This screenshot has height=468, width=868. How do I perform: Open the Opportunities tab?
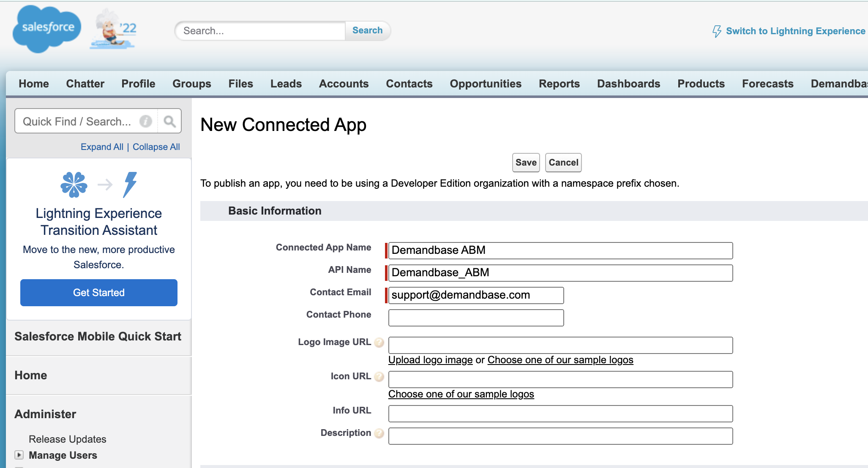486,84
